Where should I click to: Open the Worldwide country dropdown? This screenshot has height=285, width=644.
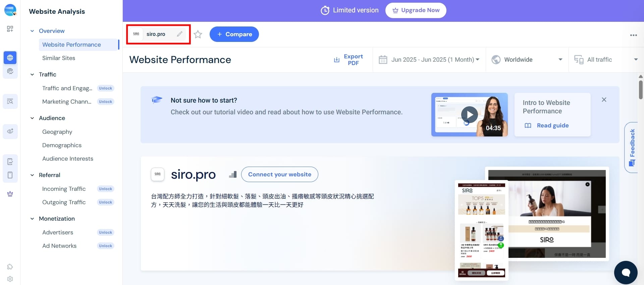click(527, 60)
